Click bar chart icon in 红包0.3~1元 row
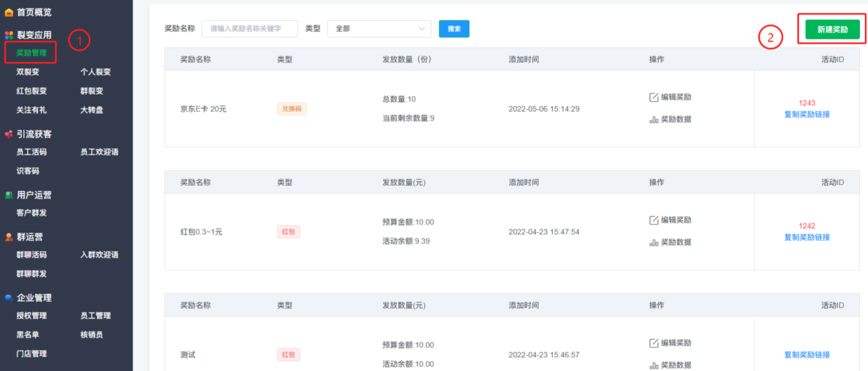This screenshot has height=371, width=868. pos(654,242)
